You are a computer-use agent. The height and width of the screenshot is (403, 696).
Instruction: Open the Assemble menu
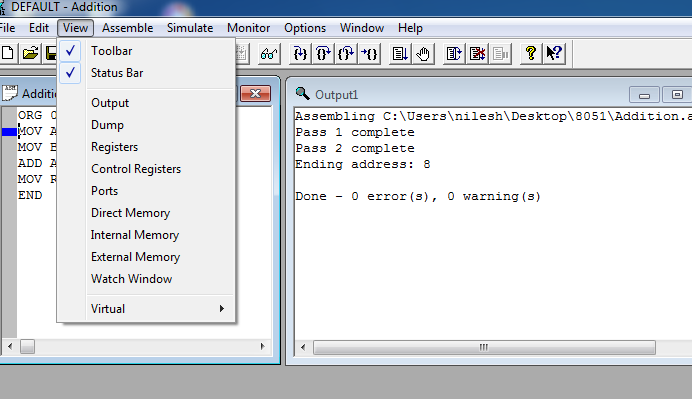(x=127, y=28)
